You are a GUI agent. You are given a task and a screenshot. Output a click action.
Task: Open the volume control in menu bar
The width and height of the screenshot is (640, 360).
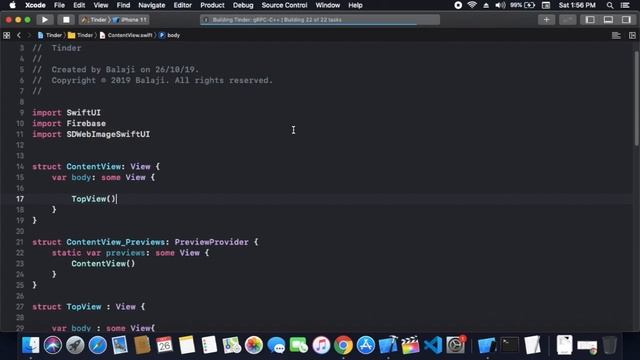(x=500, y=5)
